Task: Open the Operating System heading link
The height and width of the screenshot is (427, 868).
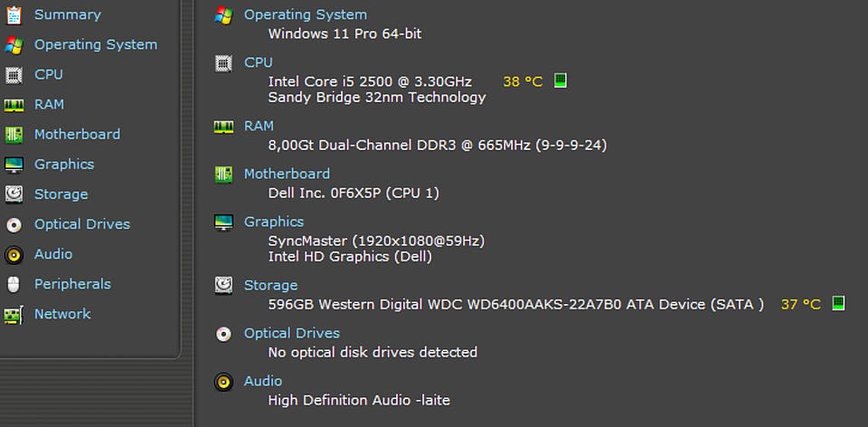Action: pyautogui.click(x=306, y=15)
